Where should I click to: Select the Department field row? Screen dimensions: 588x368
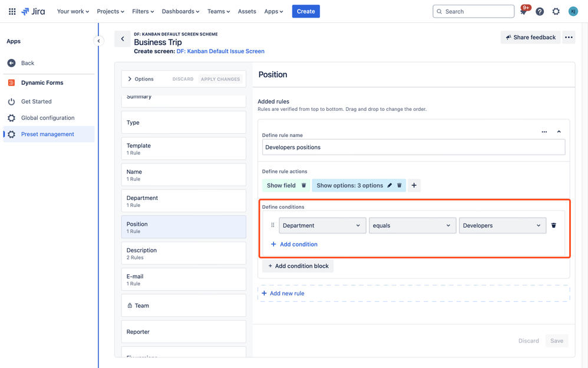click(183, 201)
